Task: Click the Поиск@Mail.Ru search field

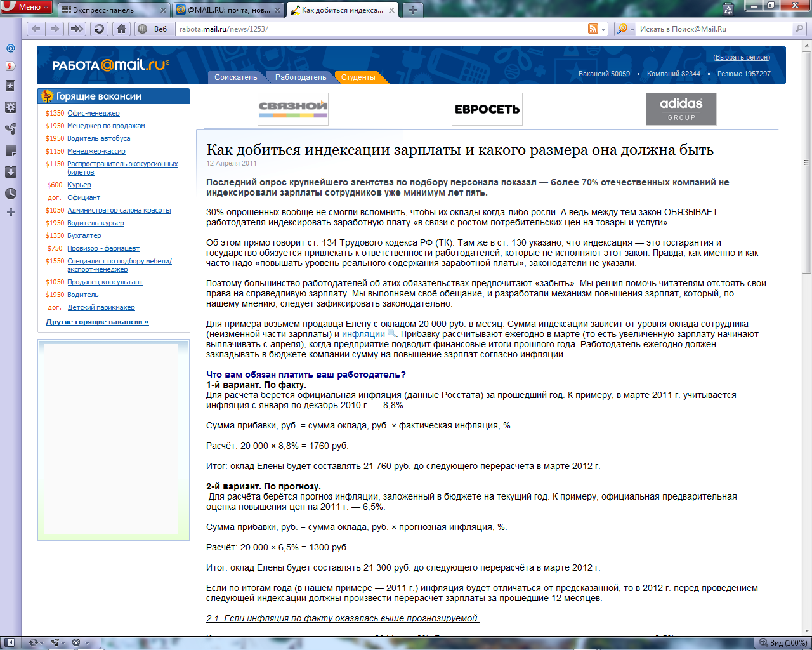Action: (x=714, y=29)
